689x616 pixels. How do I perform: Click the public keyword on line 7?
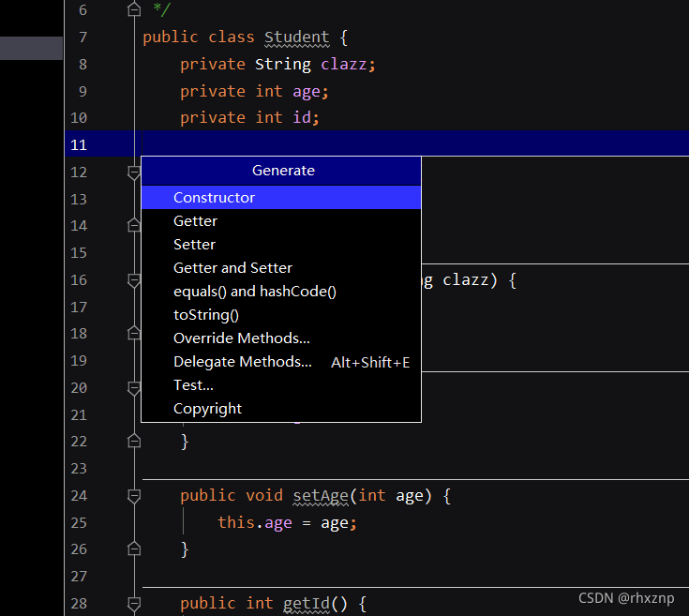(x=171, y=38)
